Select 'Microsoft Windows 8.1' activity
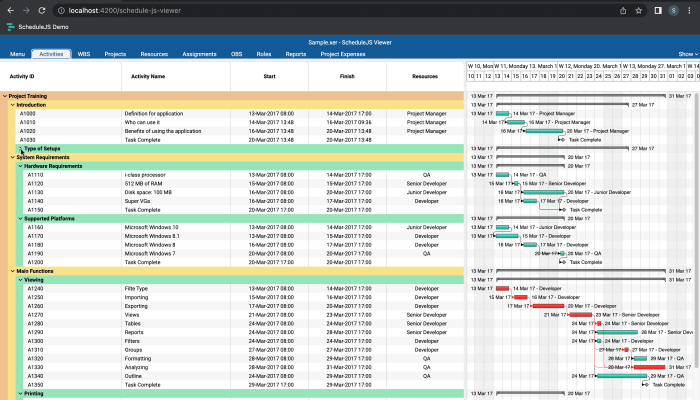700x400 pixels. (152, 236)
